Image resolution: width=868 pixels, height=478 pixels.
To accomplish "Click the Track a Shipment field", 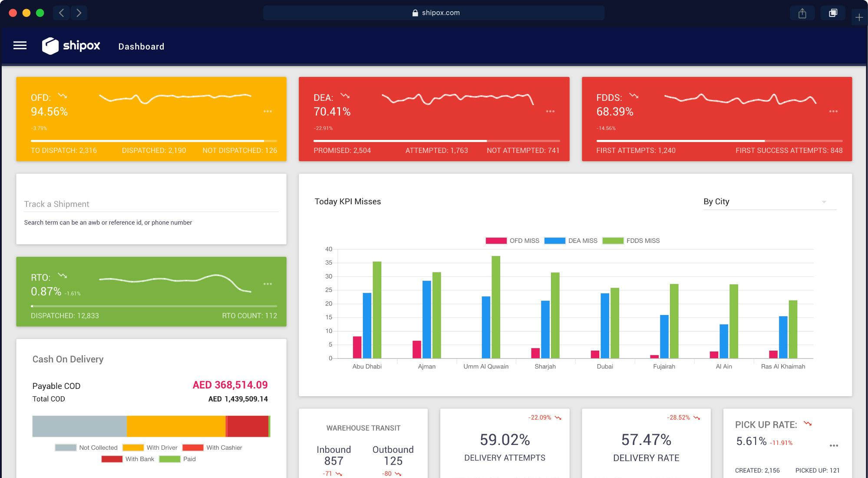I will point(151,204).
